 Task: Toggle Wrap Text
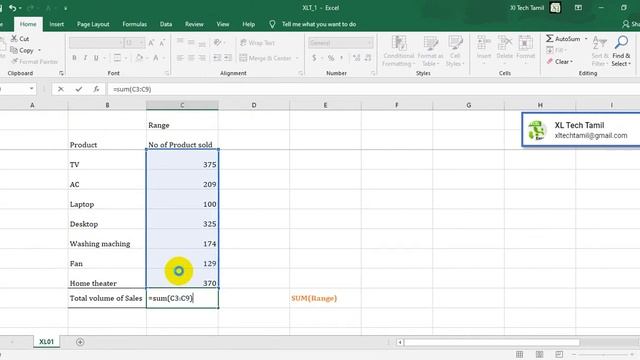(x=258, y=43)
